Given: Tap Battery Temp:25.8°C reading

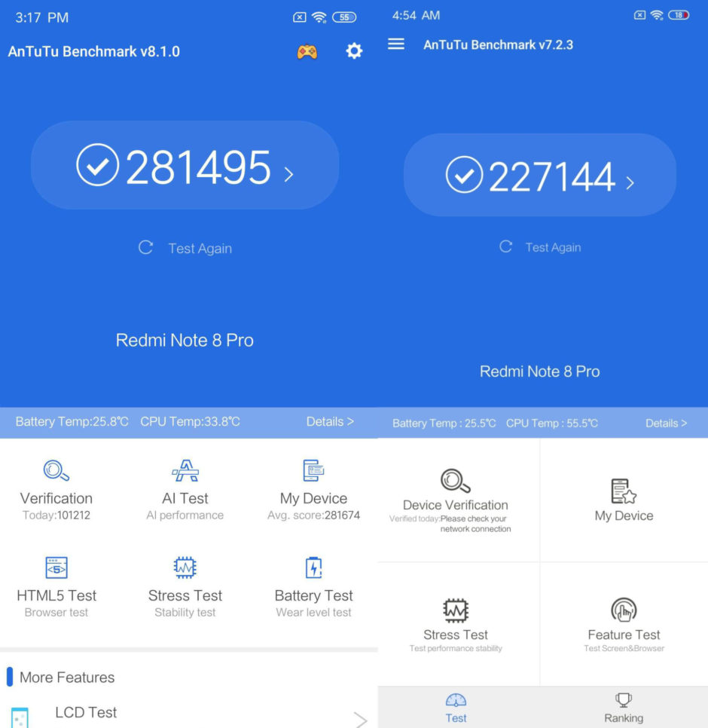Looking at the screenshot, I should coord(72,421).
